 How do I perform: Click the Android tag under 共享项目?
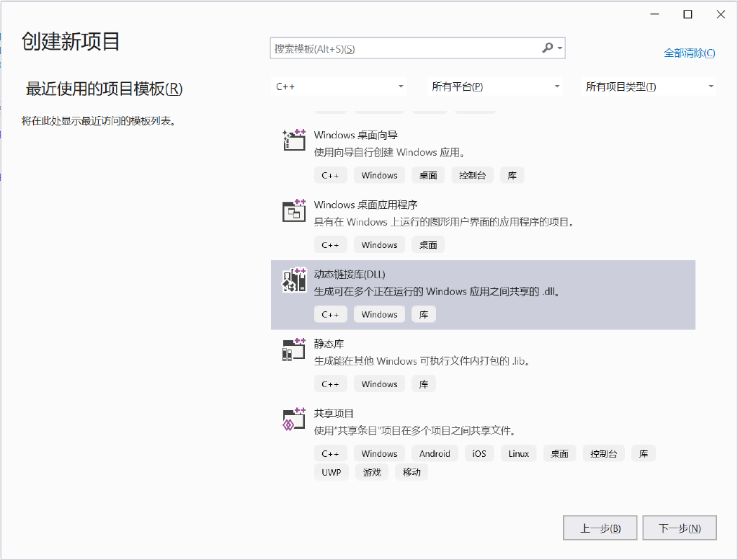pos(435,453)
